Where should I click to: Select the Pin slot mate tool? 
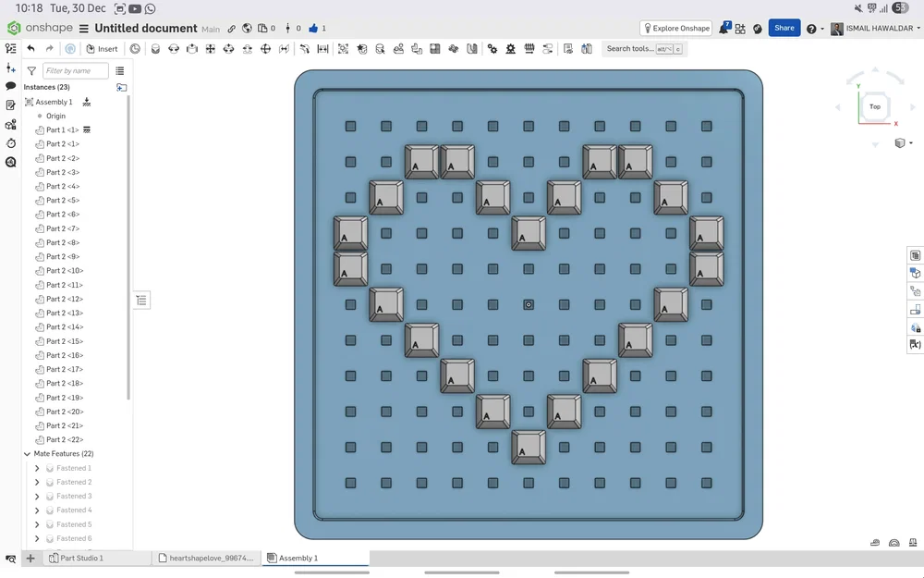[248, 49]
